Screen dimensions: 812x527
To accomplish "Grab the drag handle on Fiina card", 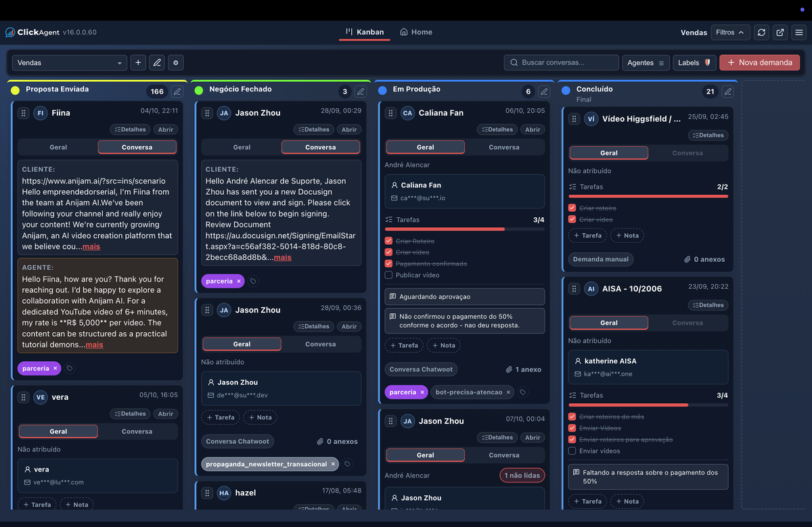I will click(x=23, y=113).
